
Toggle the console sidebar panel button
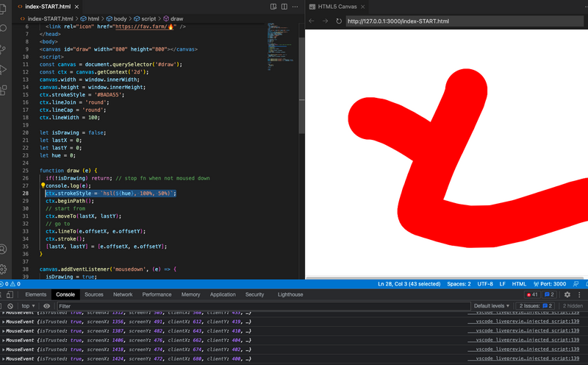[2, 305]
